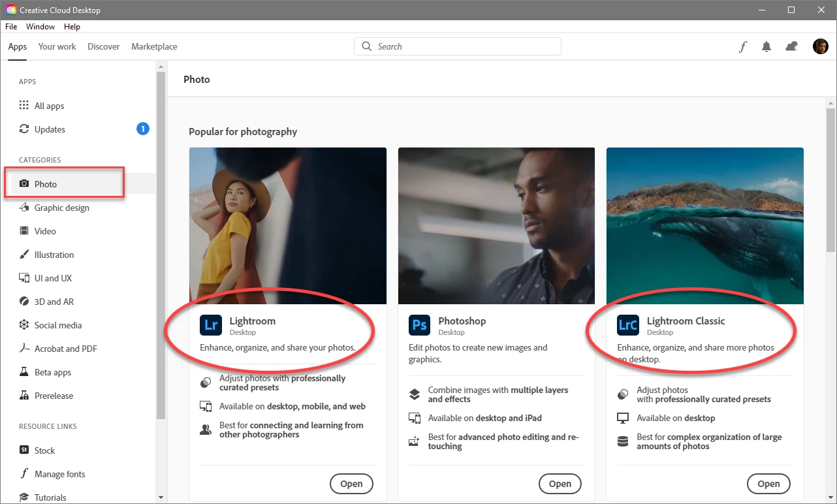Click the Social media icon

pos(24,325)
